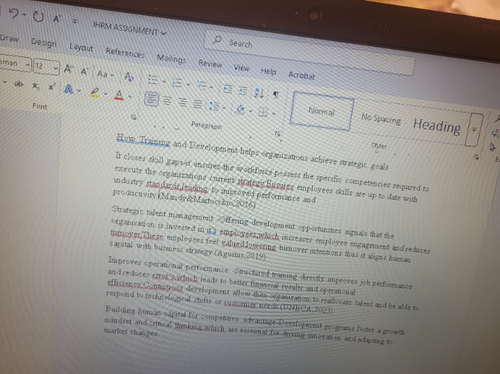Open the IHRM ASSIGNMENT title dropdown
The height and width of the screenshot is (374, 500).
click(x=163, y=33)
